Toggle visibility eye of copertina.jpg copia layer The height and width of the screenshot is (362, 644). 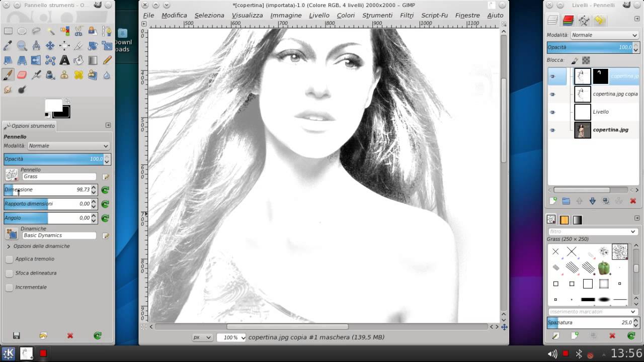click(552, 94)
